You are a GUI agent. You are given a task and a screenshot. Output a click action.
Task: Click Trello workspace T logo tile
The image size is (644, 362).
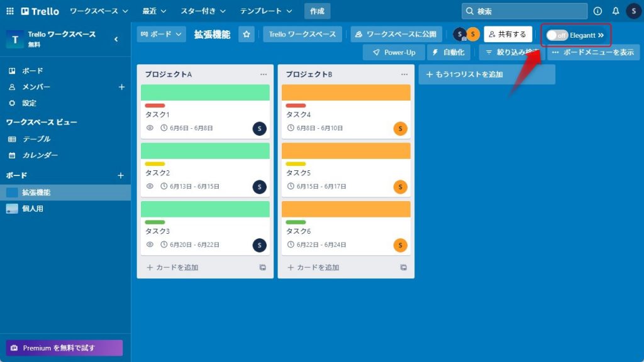pyautogui.click(x=15, y=40)
